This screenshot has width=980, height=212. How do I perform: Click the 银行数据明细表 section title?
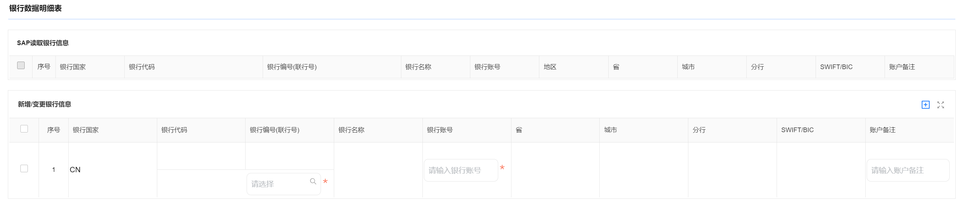click(35, 8)
